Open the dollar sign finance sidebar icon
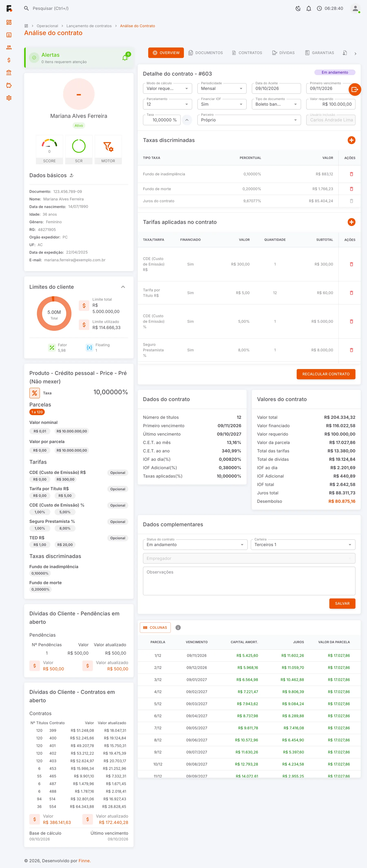The height and width of the screenshot is (868, 367). pyautogui.click(x=9, y=60)
